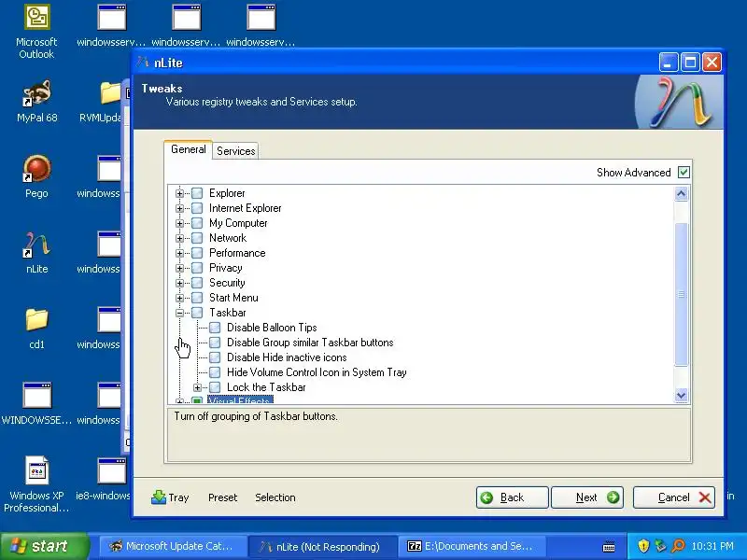Click the system clock showing 10:31 PM
The height and width of the screenshot is (560, 747).
712,546
